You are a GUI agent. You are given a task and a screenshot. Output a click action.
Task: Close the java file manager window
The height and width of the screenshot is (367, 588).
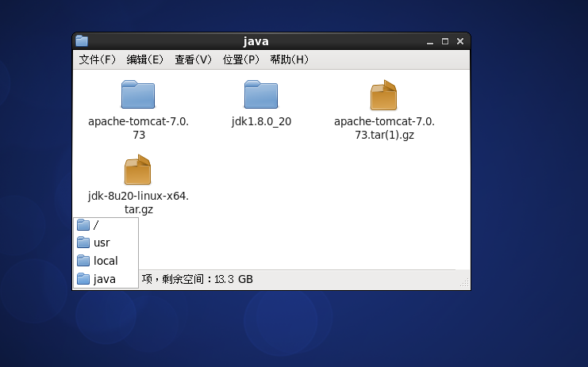[459, 41]
